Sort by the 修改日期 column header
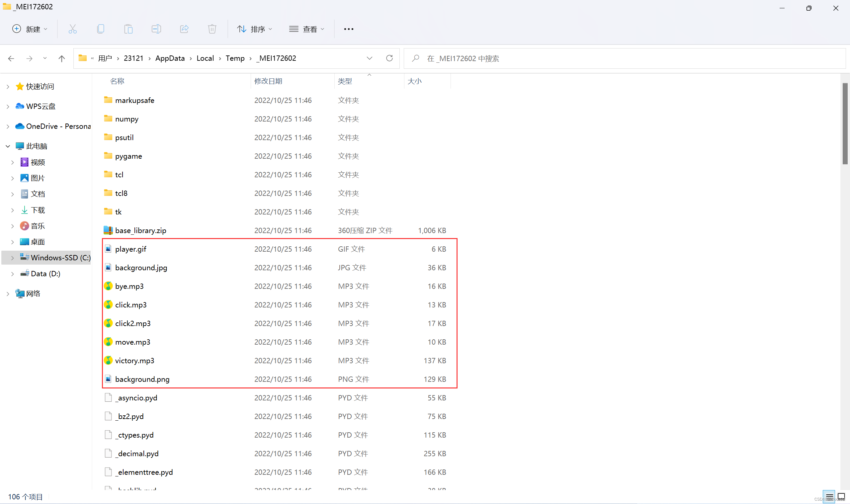Viewport: 850px width, 504px height. (x=268, y=81)
